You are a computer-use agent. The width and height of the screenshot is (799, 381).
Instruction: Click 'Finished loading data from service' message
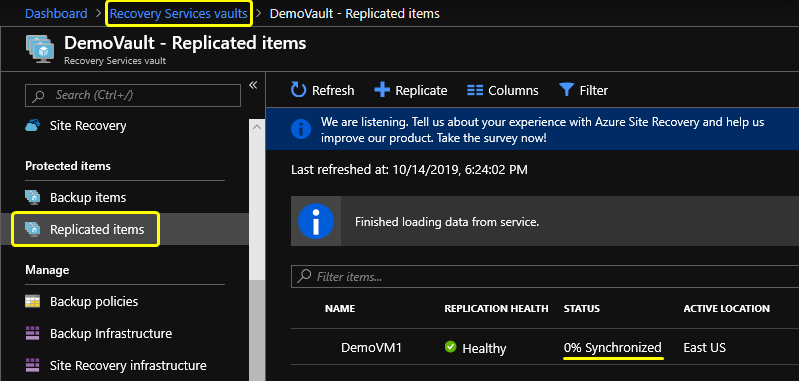[x=446, y=222]
